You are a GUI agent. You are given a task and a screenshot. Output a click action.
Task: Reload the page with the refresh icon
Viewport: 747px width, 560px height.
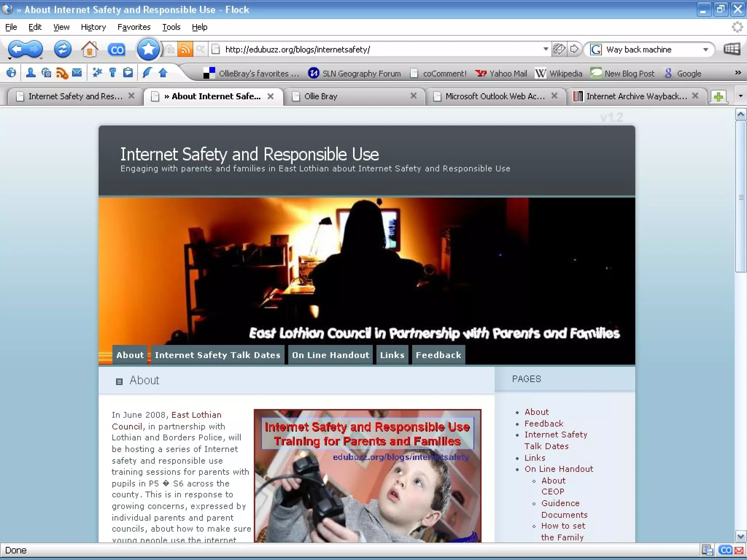tap(62, 49)
